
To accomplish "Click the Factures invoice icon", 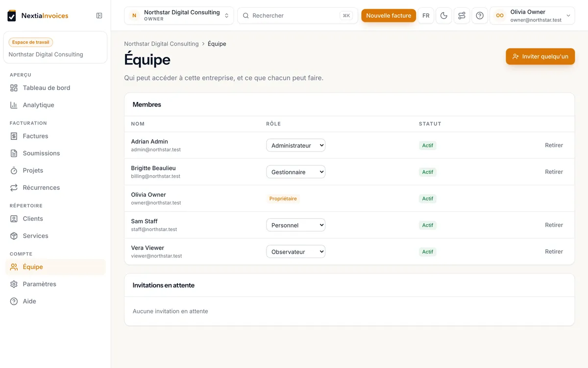I will (x=14, y=136).
